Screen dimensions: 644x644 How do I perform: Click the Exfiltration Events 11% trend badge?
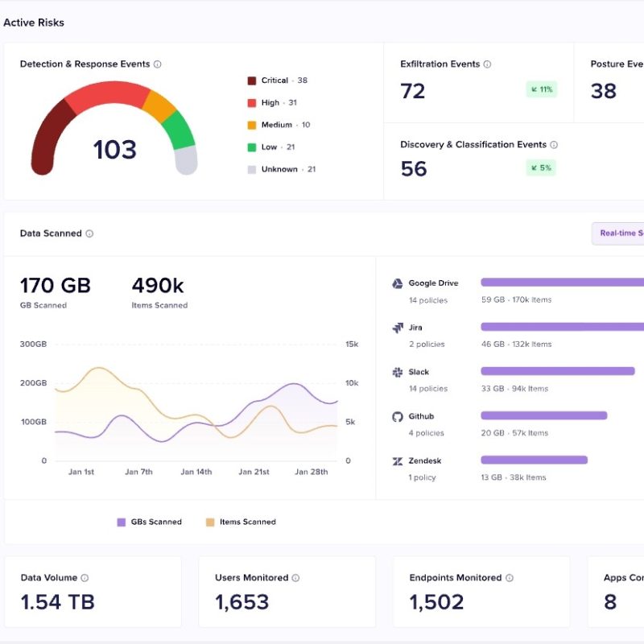click(x=541, y=89)
